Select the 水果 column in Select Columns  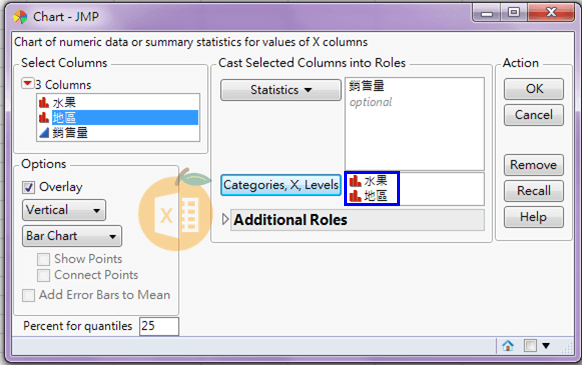tap(118, 102)
